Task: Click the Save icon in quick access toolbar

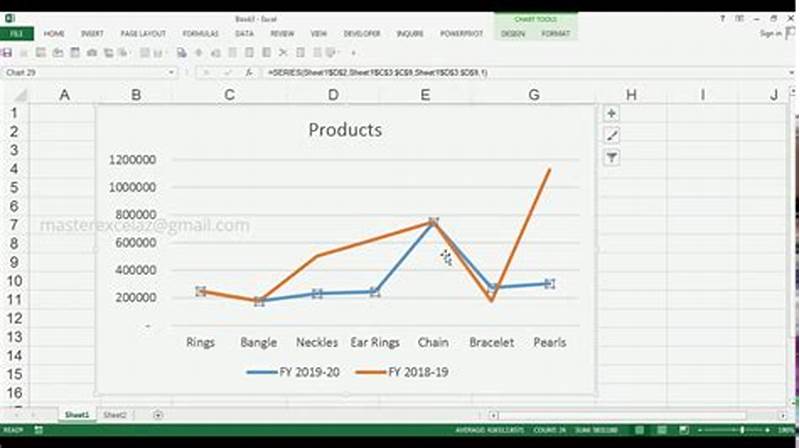Action: pyautogui.click(x=7, y=53)
